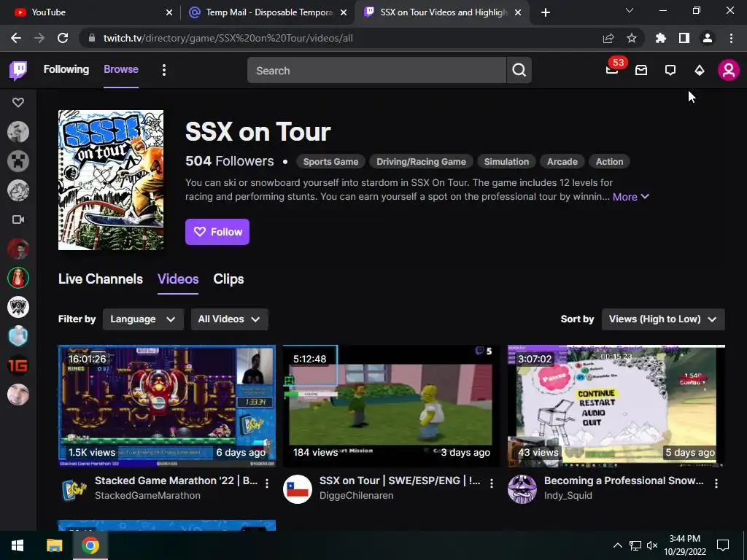The width and height of the screenshot is (747, 560).
Task: Click the Simulation tag
Action: 506,162
